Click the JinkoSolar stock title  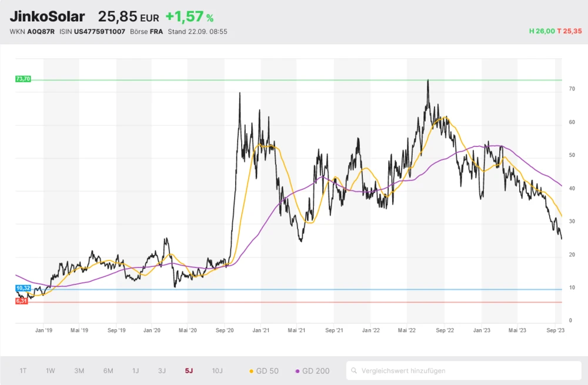[x=47, y=17]
